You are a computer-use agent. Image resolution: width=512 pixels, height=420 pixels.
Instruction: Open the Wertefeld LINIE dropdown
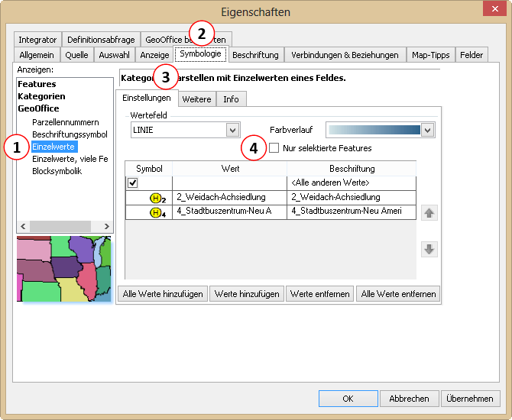pyautogui.click(x=233, y=131)
